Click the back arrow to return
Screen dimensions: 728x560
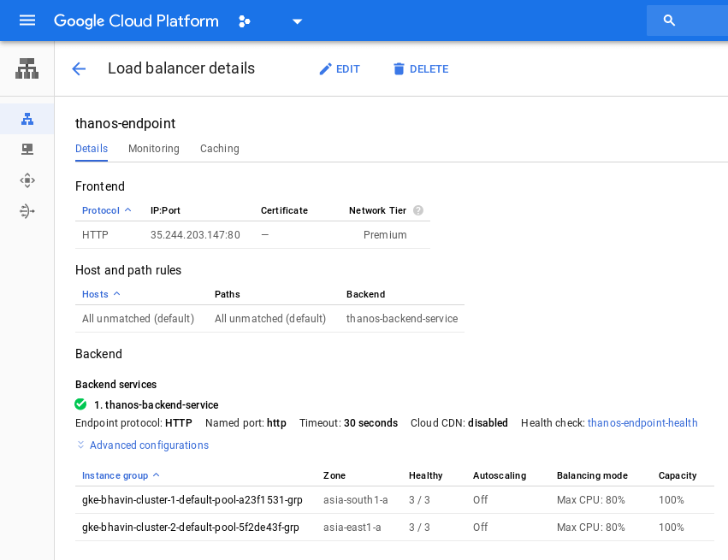point(79,69)
